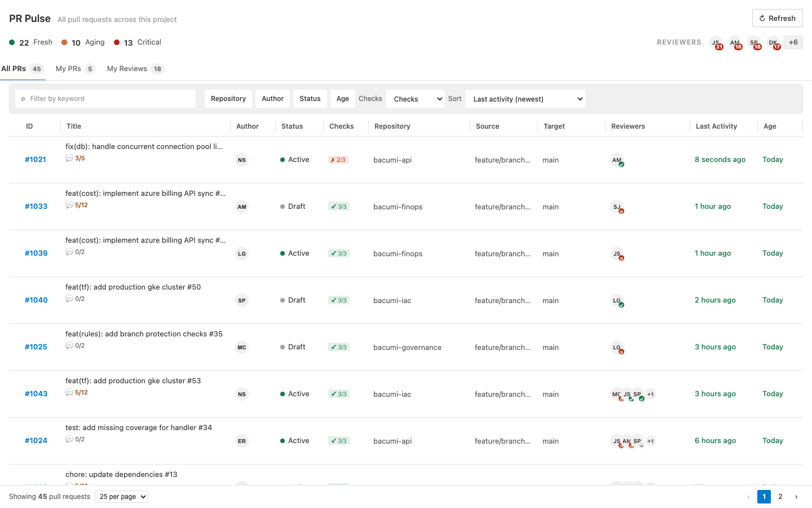The width and height of the screenshot is (812, 508).
Task: Refresh the pull request list
Action: [x=777, y=18]
